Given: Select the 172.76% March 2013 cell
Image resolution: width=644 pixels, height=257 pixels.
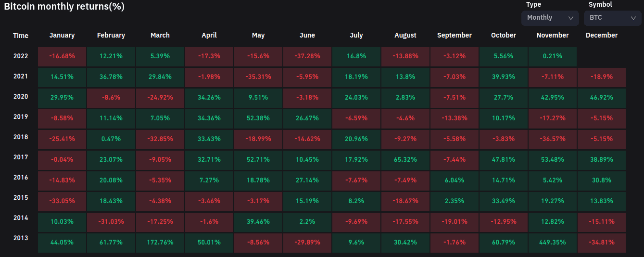Looking at the screenshot, I should coord(160,243).
